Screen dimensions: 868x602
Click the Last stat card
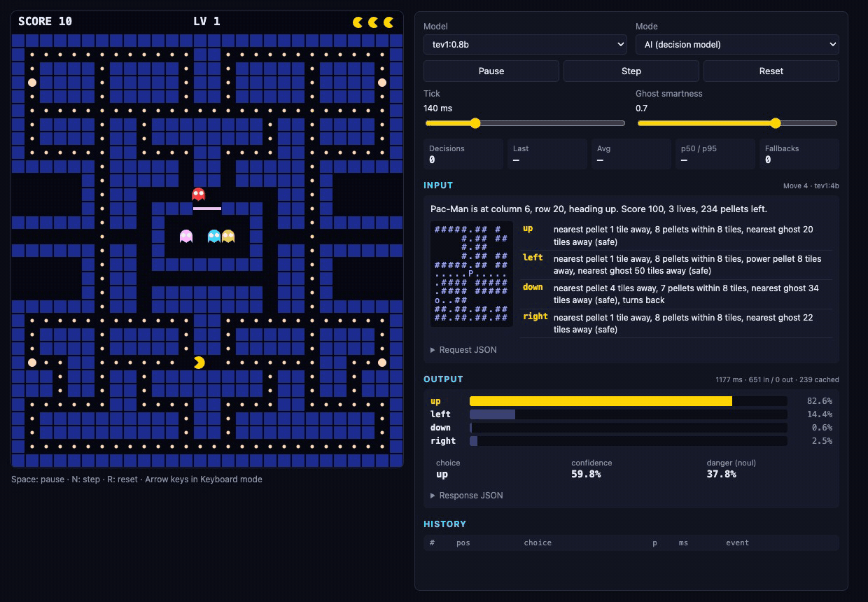pyautogui.click(x=547, y=154)
